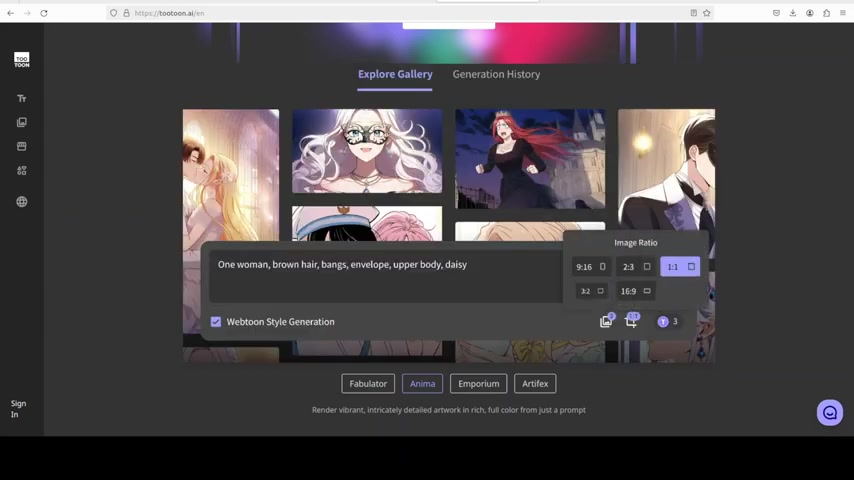Screen dimensions: 854x480
Task: Choose the 2:3 image ratio option
Action: click(x=636, y=267)
